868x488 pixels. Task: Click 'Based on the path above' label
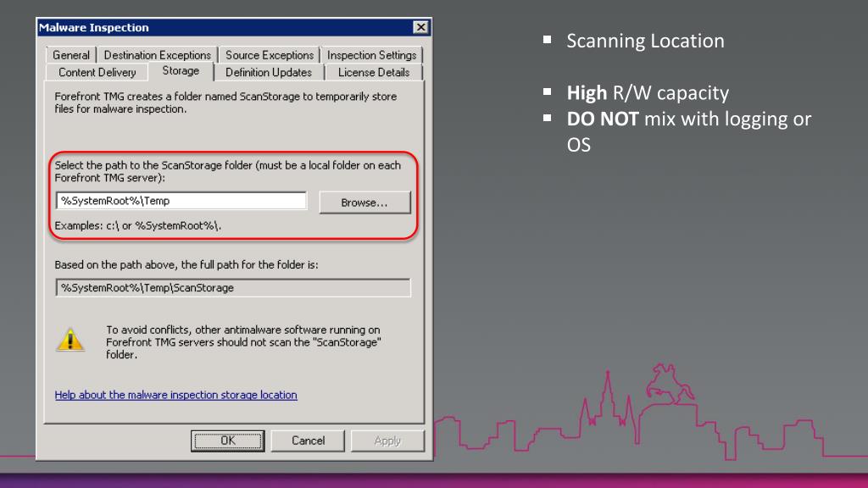186,265
